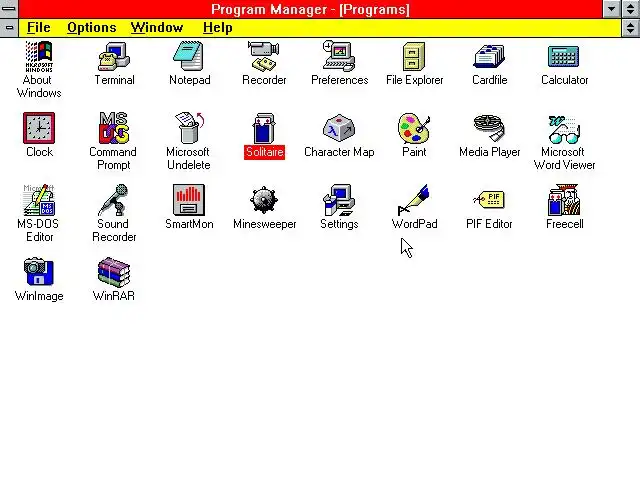This screenshot has width=640, height=480.
Task: Click the WinImage floppy icon
Action: (39, 272)
